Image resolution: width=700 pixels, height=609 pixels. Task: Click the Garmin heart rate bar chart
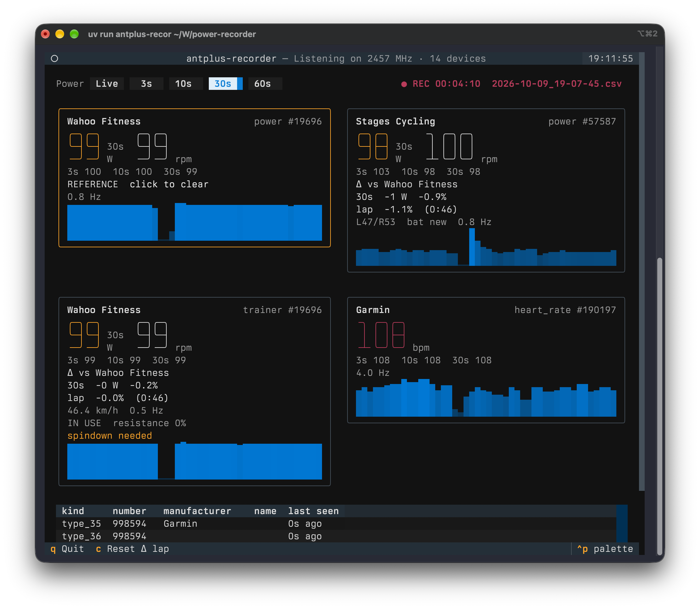(x=486, y=398)
